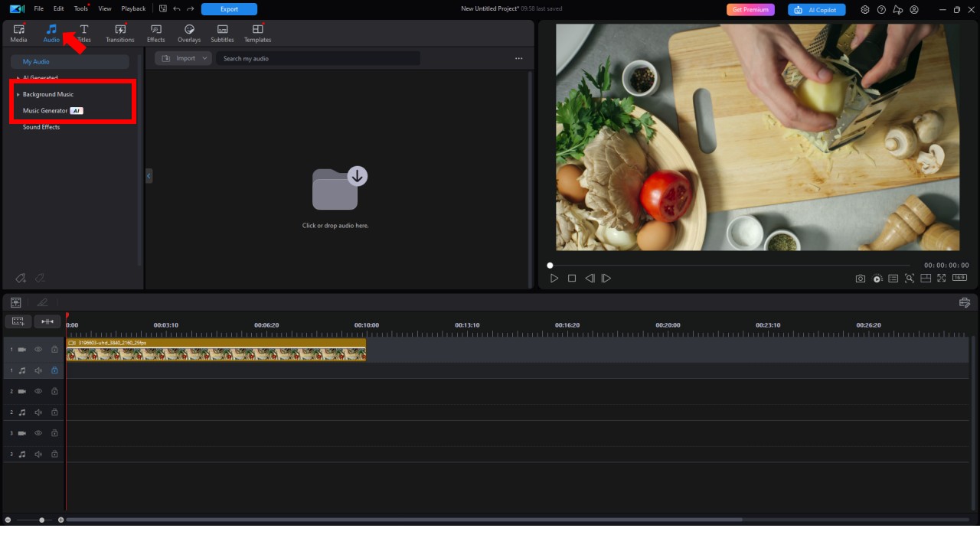Hide video track 1 using the eye
Image resolution: width=980 pixels, height=551 pixels.
[38, 350]
